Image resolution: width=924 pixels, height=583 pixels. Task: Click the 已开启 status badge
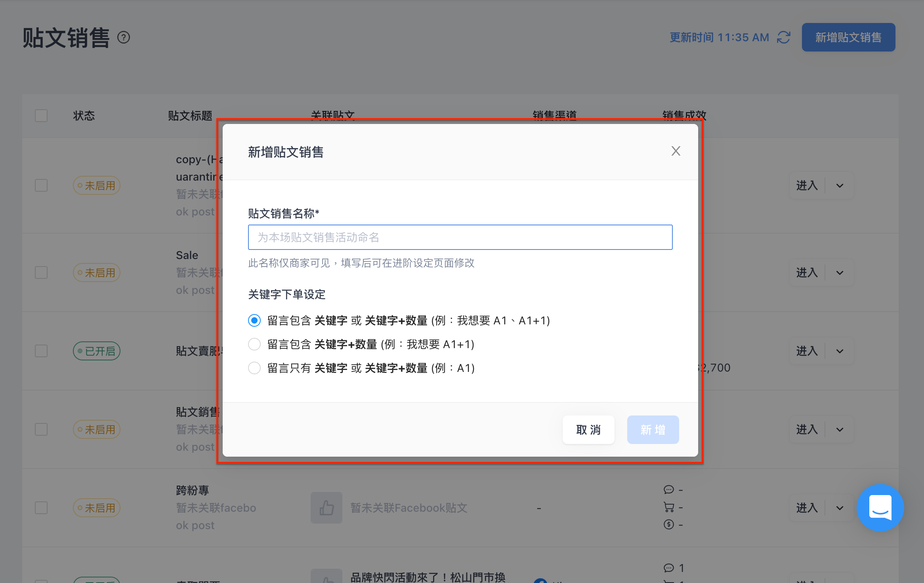[x=97, y=351]
